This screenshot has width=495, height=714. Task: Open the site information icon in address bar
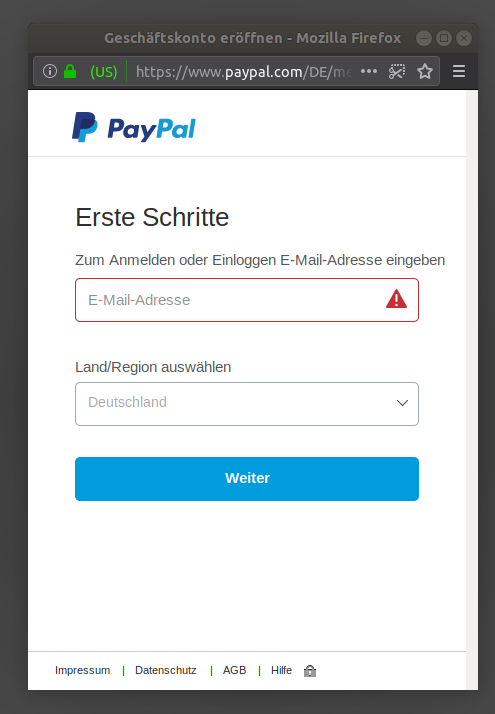50,71
